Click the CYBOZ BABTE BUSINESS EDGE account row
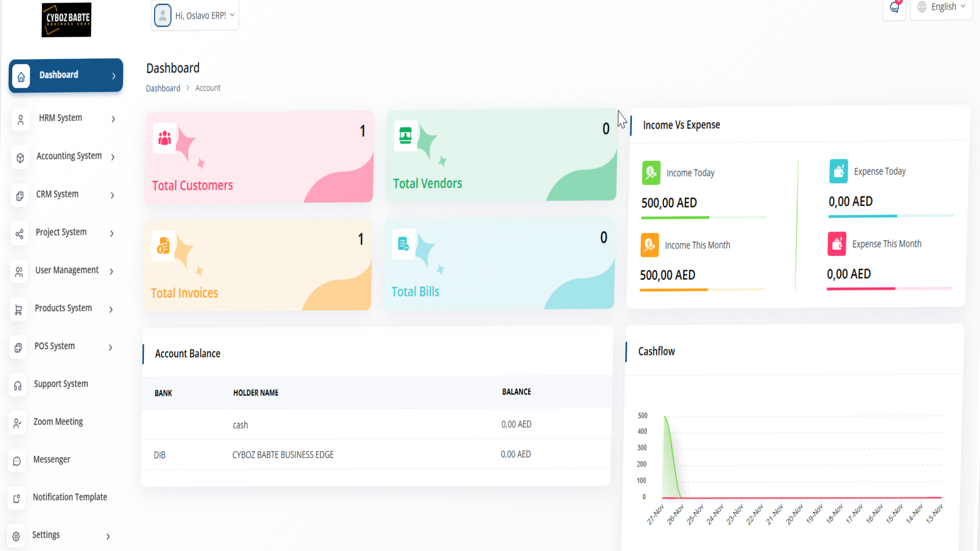 [x=283, y=455]
